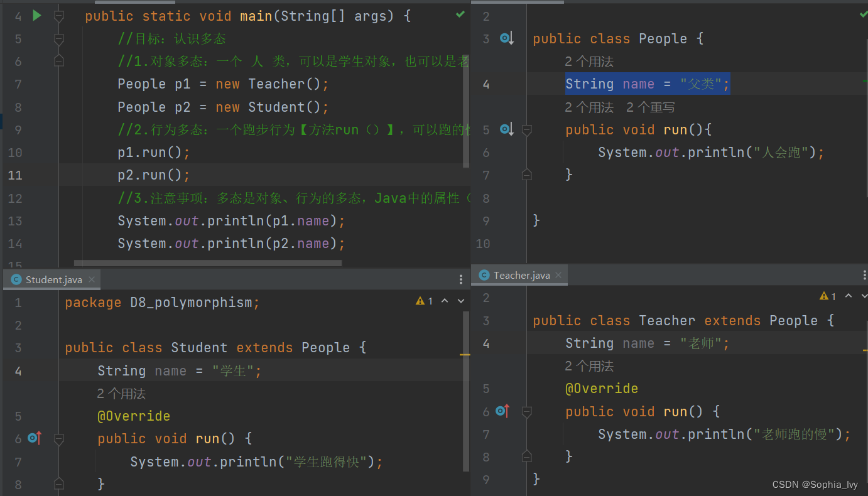Screen dimensions: 868x496
Task: Collapse People run() method fold marker
Action: [x=527, y=129]
